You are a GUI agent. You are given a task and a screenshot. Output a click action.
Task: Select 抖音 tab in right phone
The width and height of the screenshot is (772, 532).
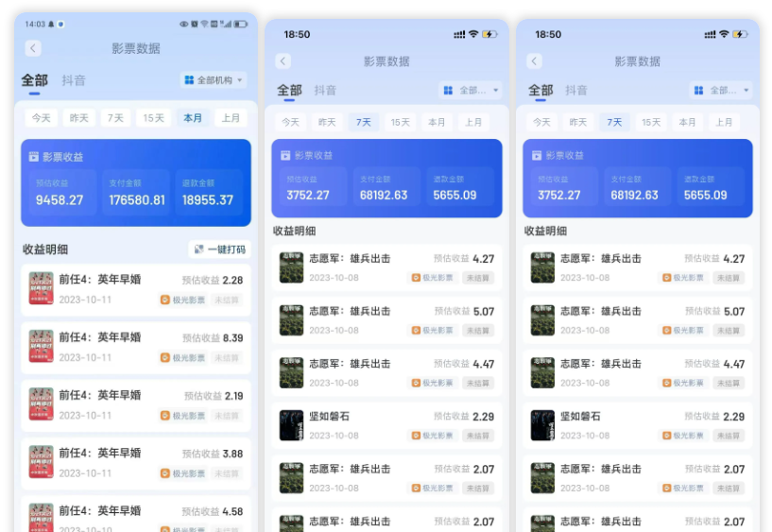click(x=576, y=90)
